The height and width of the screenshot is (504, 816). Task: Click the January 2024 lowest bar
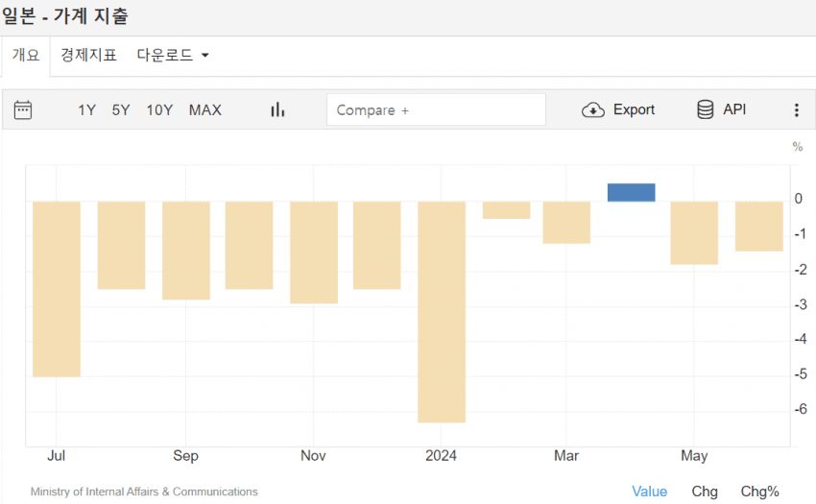[442, 311]
